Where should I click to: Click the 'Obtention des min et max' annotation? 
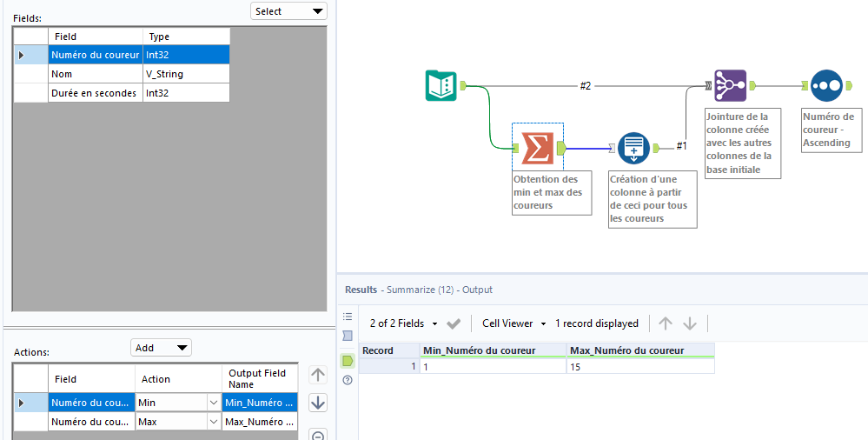(552, 192)
